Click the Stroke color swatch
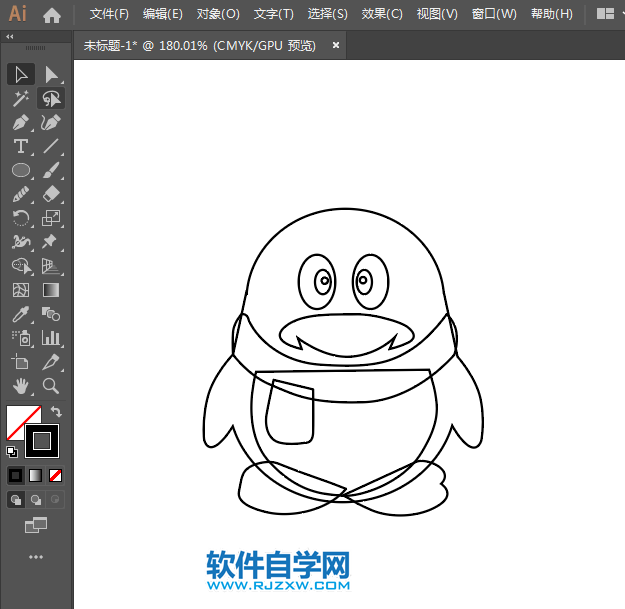The image size is (625, 609). tap(42, 441)
